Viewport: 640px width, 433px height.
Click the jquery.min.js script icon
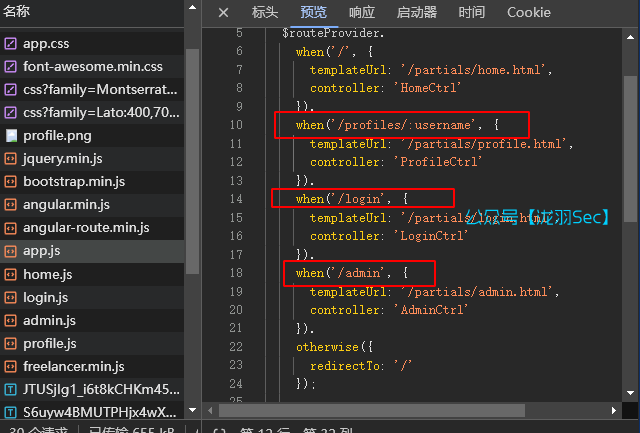11,159
